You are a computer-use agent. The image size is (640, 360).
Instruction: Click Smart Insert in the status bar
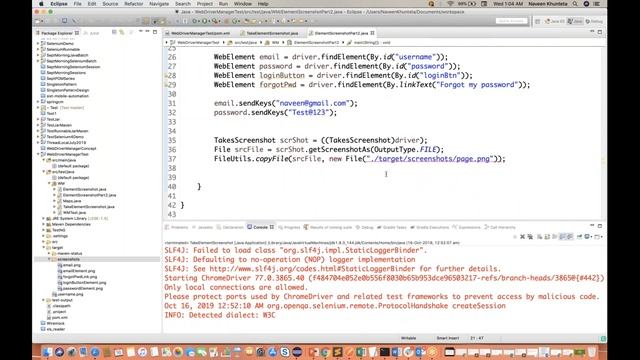(447, 338)
